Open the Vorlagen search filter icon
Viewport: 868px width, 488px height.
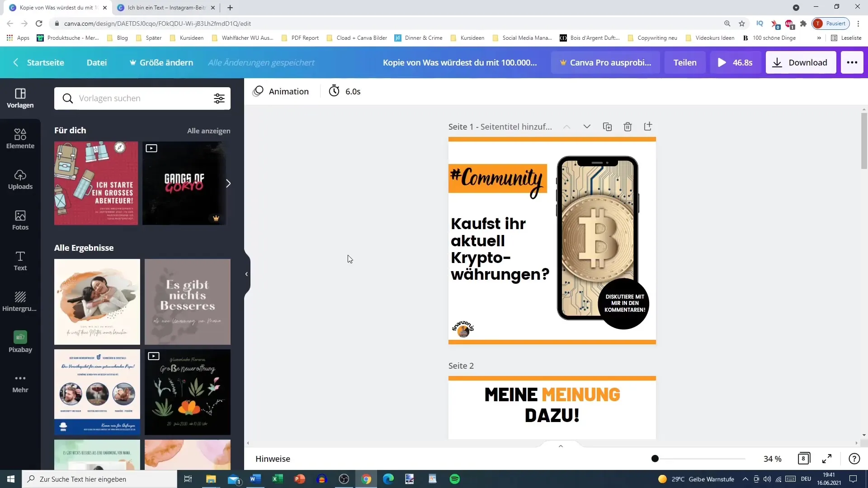[x=219, y=99]
